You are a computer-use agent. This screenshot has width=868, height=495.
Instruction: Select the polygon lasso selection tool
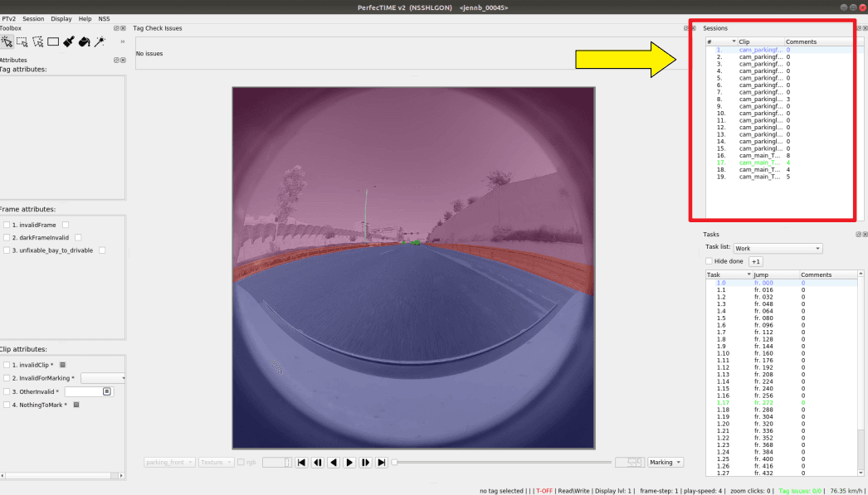tap(37, 41)
